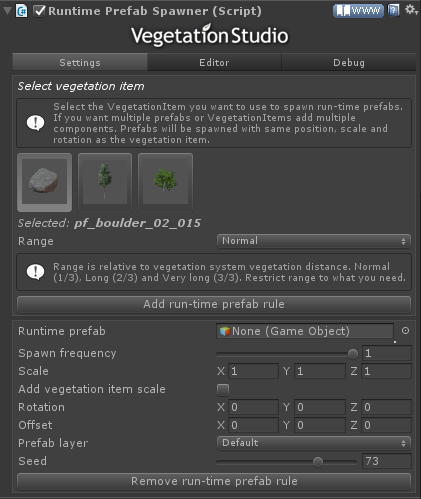Open the Prefab layer dropdown set to Default

tap(314, 443)
